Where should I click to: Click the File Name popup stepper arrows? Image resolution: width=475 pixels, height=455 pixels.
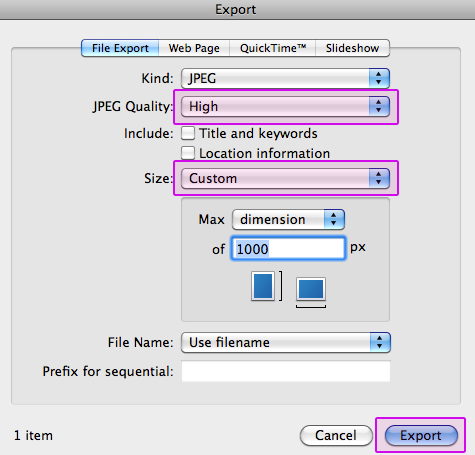point(380,342)
